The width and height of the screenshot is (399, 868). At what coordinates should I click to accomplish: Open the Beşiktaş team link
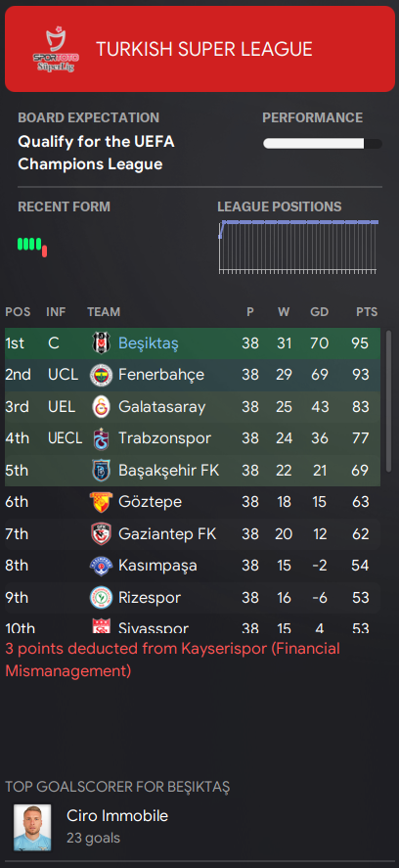(149, 343)
